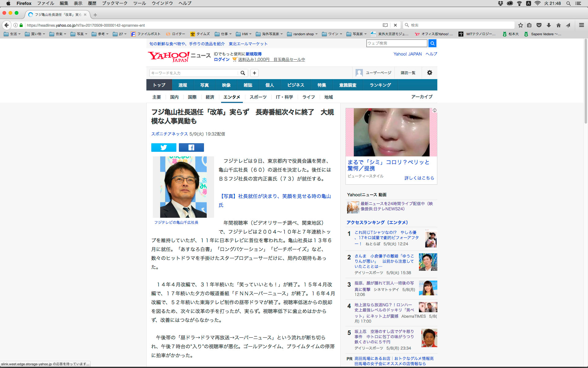
Task: Select the ランキング navigation tab
Action: pyautogui.click(x=380, y=85)
